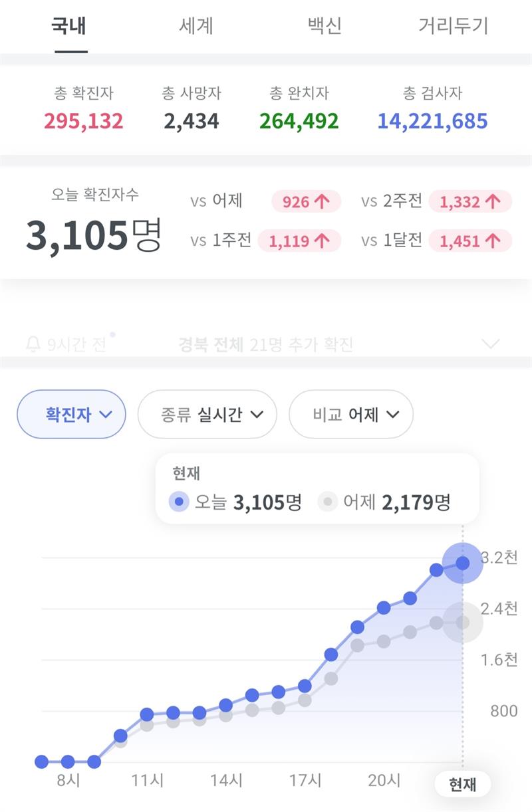Click the 현재 label on chart axis
Screen dimensions: 532x812
(x=463, y=785)
